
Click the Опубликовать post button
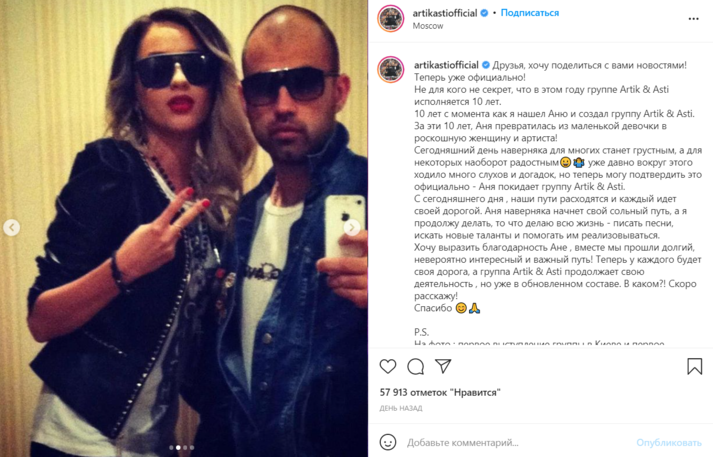pyautogui.click(x=669, y=442)
